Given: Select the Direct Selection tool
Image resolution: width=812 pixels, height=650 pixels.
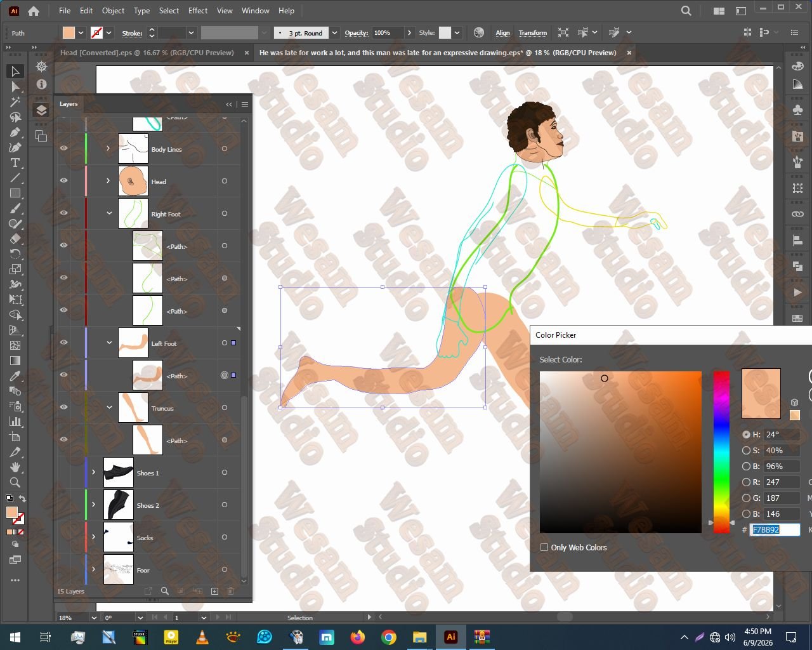Looking at the screenshot, I should tap(15, 86).
